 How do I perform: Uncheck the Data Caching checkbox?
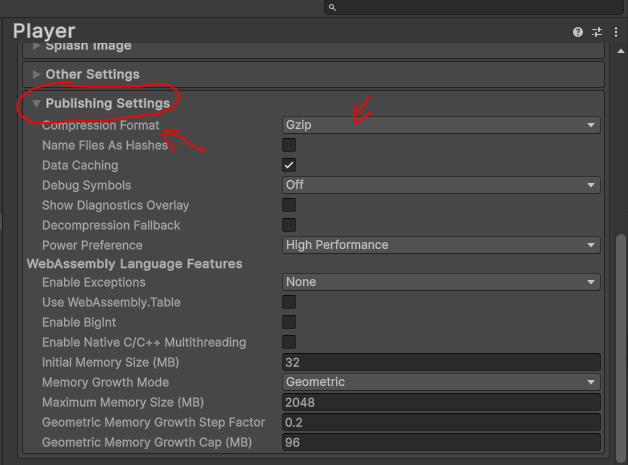[x=289, y=165]
